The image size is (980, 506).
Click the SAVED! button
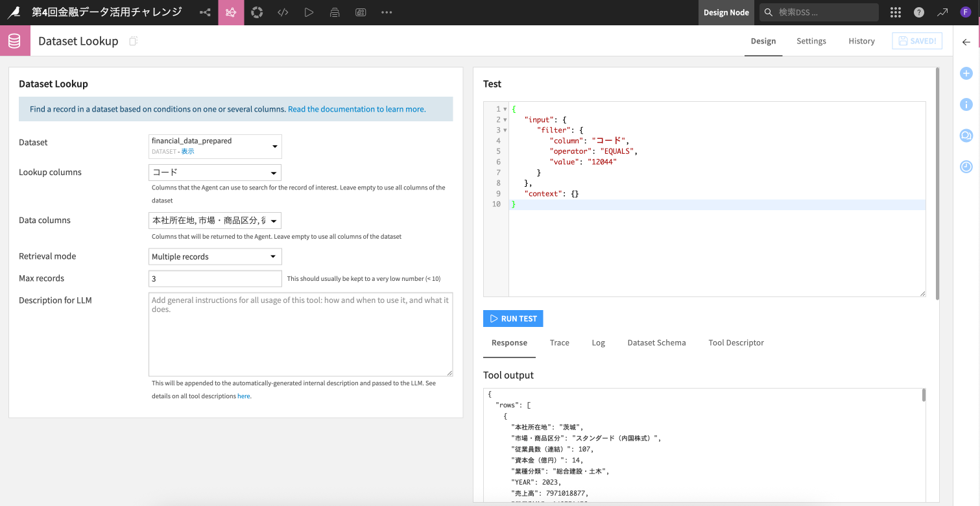point(917,41)
